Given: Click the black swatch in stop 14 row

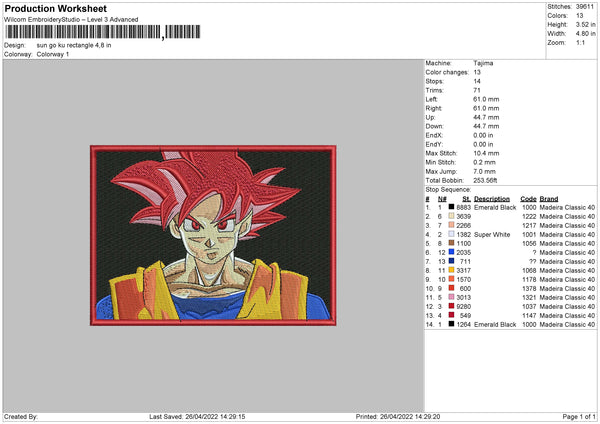Looking at the screenshot, I should click(451, 324).
